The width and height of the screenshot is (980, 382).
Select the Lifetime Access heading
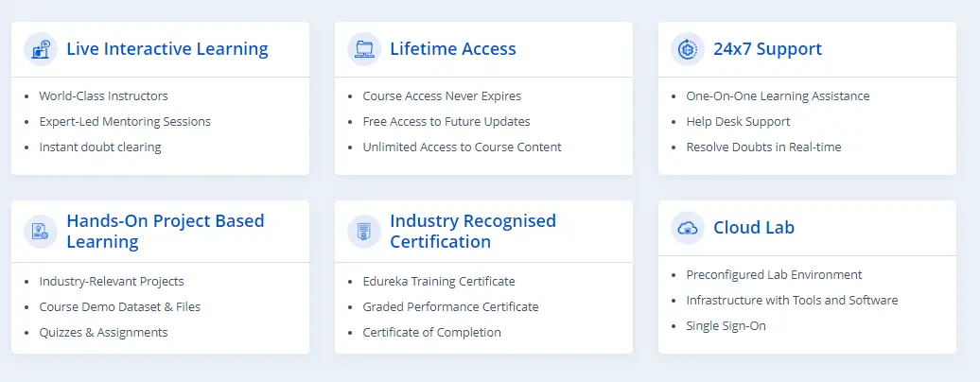(x=452, y=49)
